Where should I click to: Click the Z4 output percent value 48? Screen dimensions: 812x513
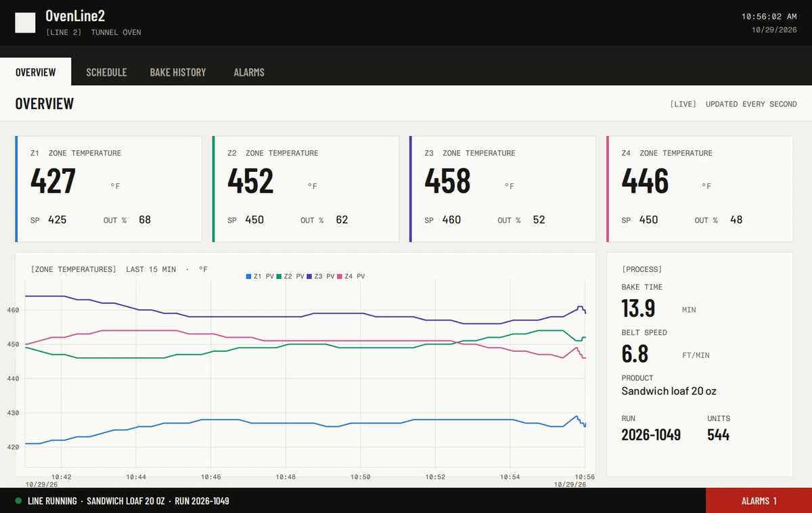coord(736,220)
